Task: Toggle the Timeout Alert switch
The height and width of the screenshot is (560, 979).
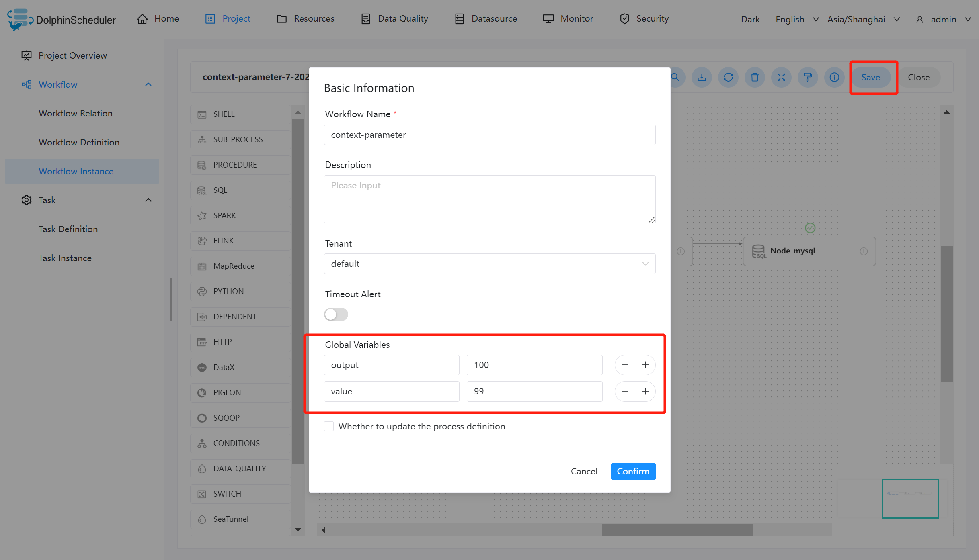Action: [336, 314]
